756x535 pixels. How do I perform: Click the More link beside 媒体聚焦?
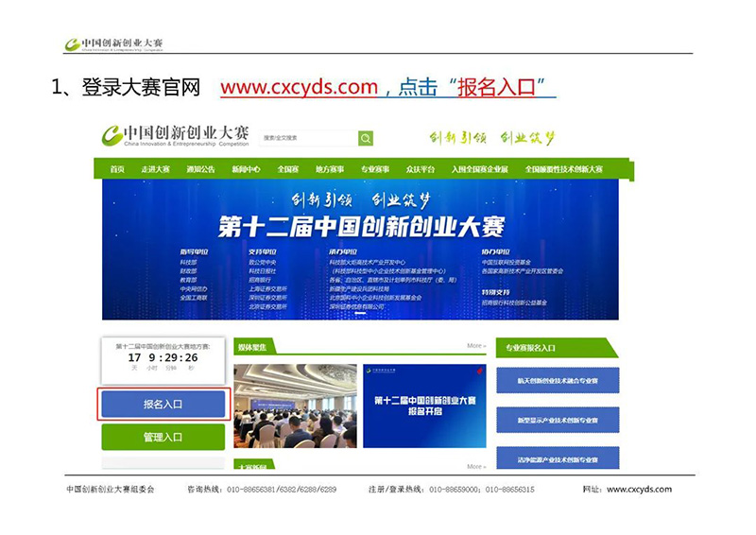tap(476, 346)
